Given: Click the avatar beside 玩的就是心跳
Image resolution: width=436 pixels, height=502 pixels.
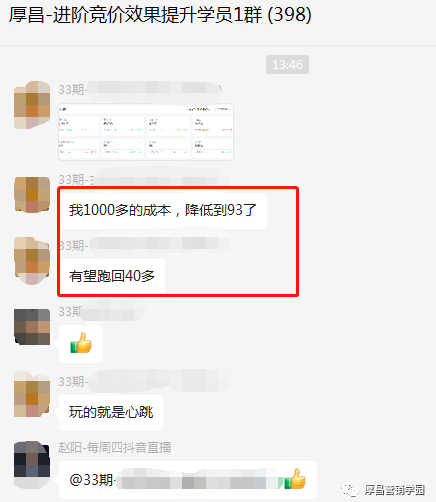Looking at the screenshot, I should point(32,394).
